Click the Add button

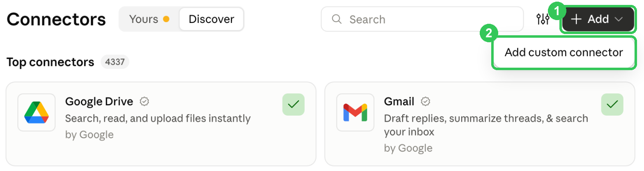tap(598, 19)
